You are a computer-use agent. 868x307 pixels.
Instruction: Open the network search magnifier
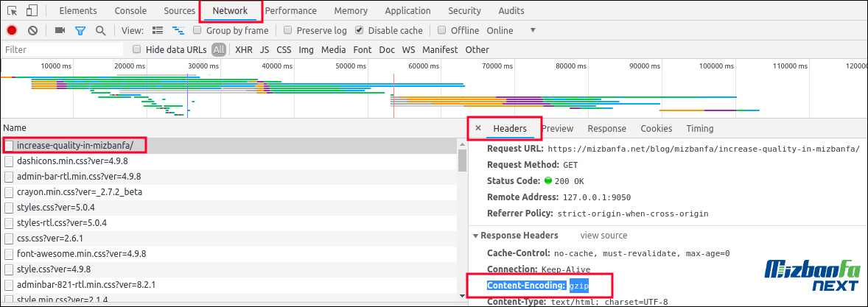click(x=100, y=30)
